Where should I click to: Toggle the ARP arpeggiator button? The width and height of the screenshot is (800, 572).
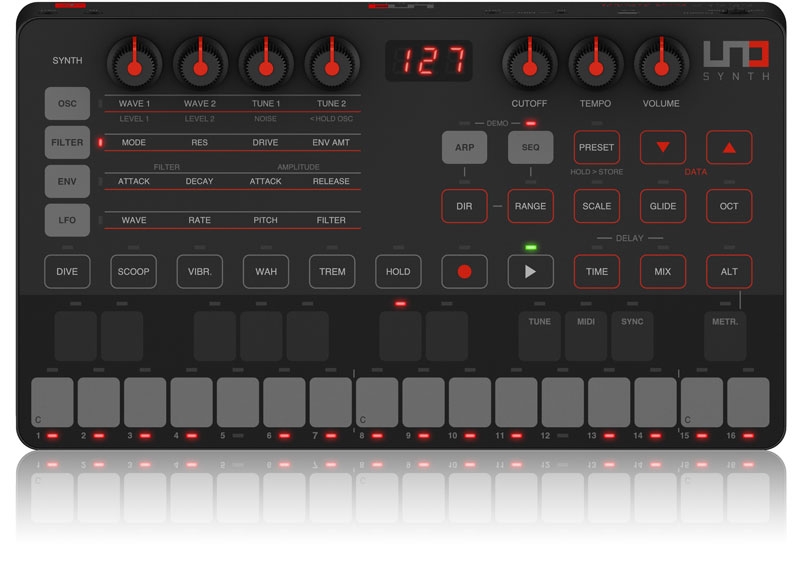point(464,147)
